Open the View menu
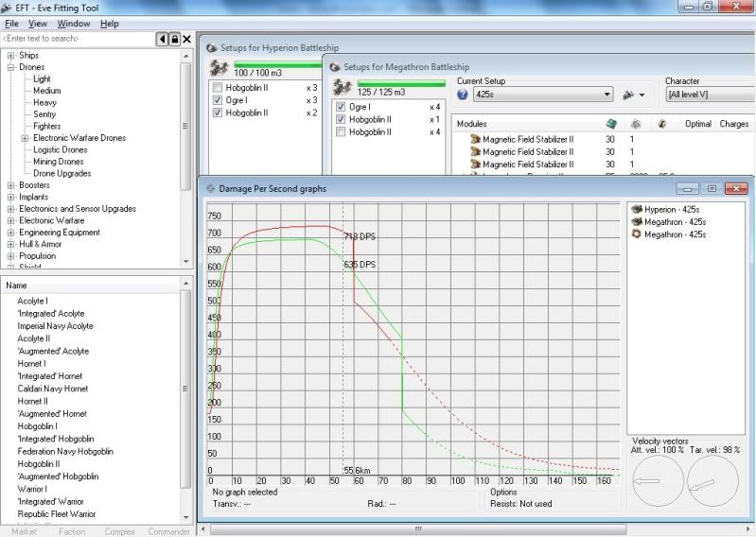The image size is (756, 537). click(x=38, y=24)
